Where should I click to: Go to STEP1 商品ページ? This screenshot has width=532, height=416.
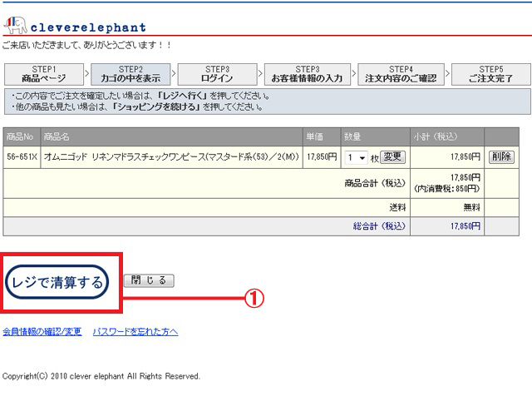[x=43, y=74]
